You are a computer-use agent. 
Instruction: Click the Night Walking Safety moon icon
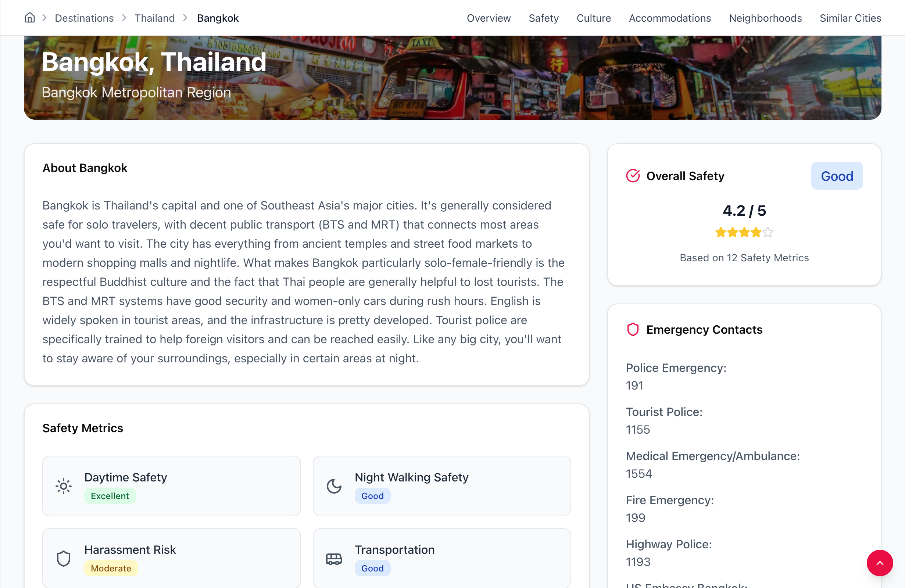tap(334, 486)
